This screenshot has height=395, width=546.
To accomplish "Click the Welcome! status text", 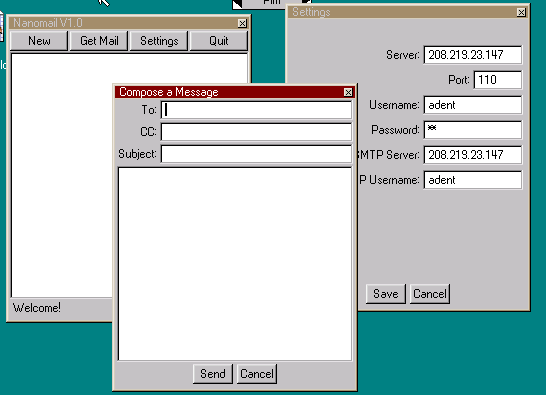I will pos(37,308).
